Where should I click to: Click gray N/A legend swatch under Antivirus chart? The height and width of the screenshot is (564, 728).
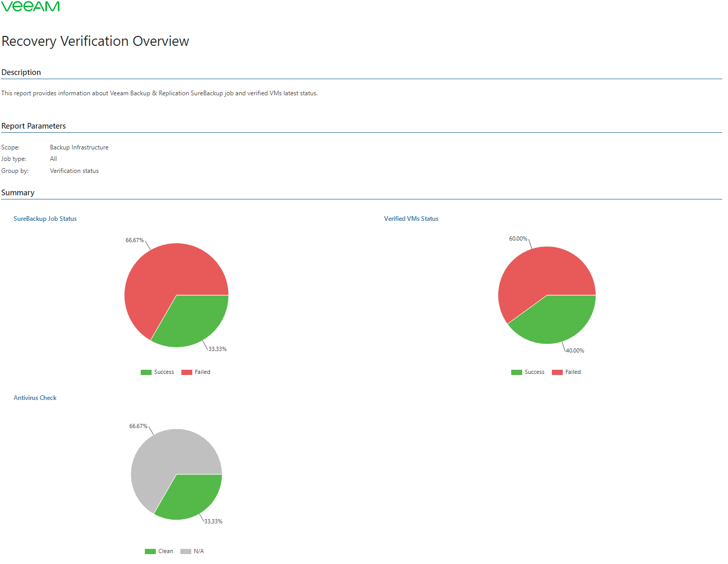tap(186, 552)
